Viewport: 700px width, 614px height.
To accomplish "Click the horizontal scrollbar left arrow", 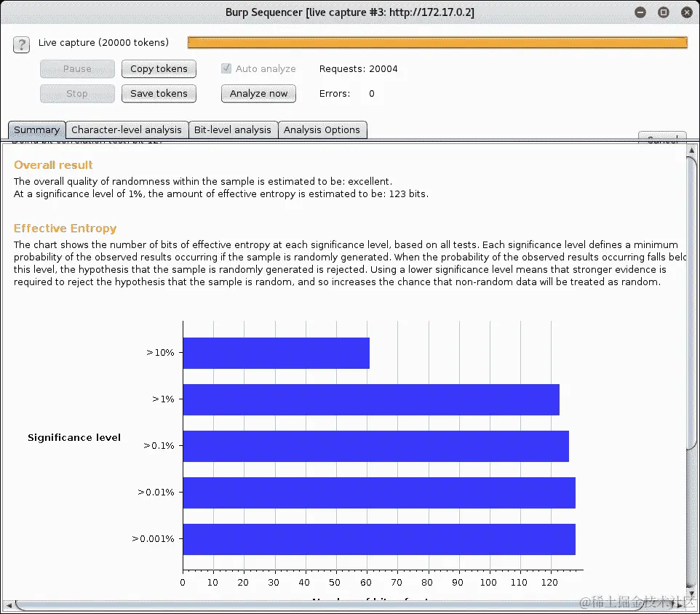I will 8,605.
